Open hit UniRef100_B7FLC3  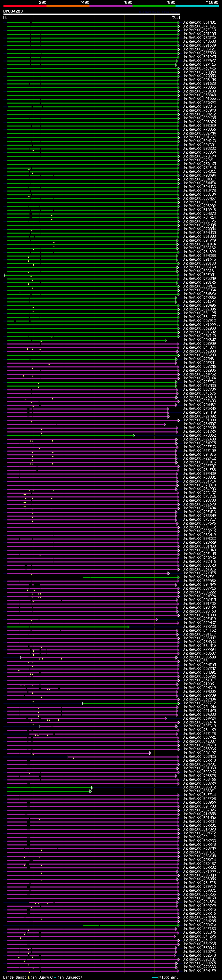199,30
